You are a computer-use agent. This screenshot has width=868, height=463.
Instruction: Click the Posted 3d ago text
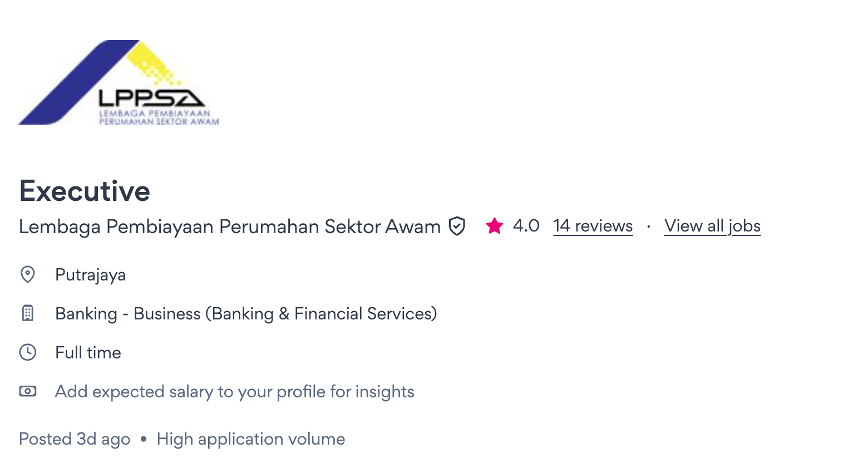(75, 439)
